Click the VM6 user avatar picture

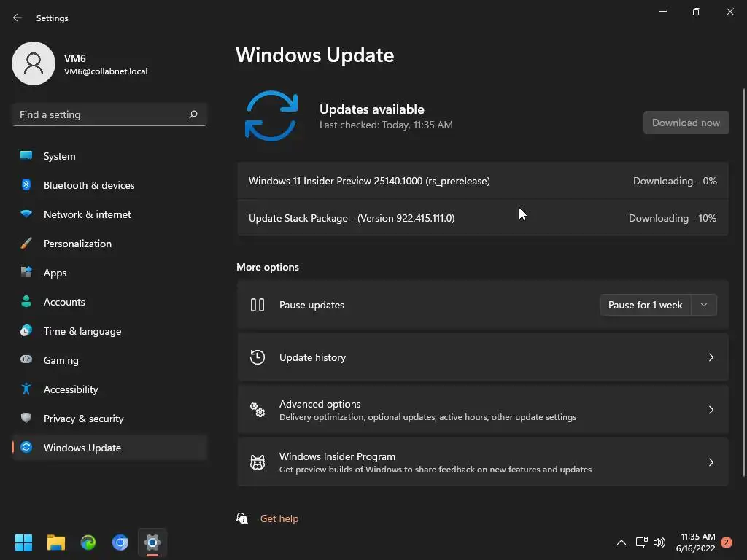[x=34, y=63]
